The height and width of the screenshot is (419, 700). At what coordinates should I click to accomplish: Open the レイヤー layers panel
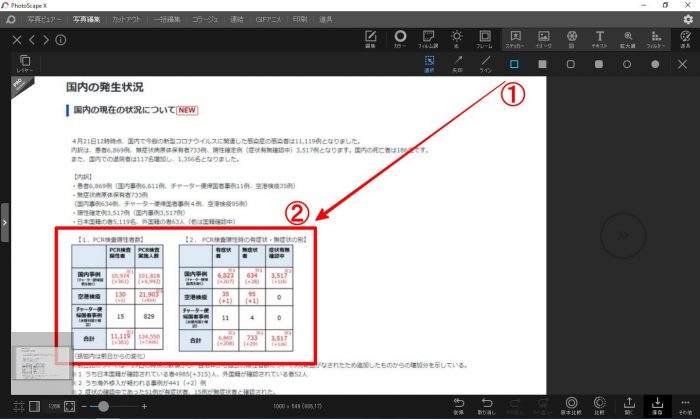[x=25, y=63]
